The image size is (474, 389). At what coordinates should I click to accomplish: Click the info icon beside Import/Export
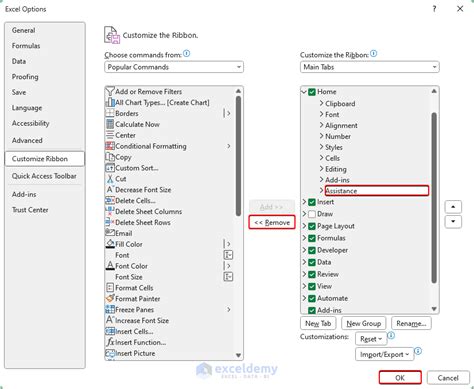pyautogui.click(x=418, y=351)
